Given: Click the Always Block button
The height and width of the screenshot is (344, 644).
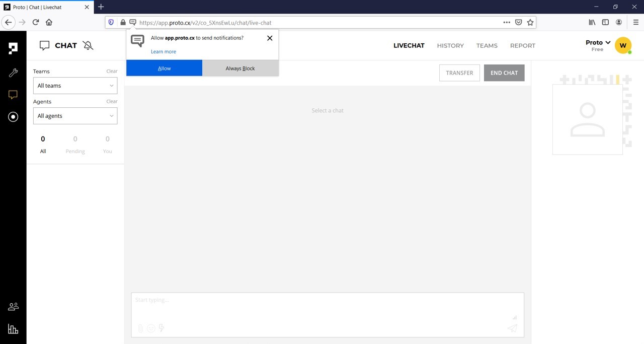Looking at the screenshot, I should pyautogui.click(x=240, y=68).
